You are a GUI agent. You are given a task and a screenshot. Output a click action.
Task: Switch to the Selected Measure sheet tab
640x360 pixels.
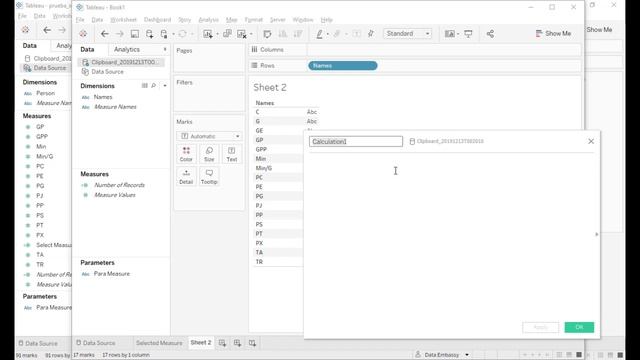point(159,343)
